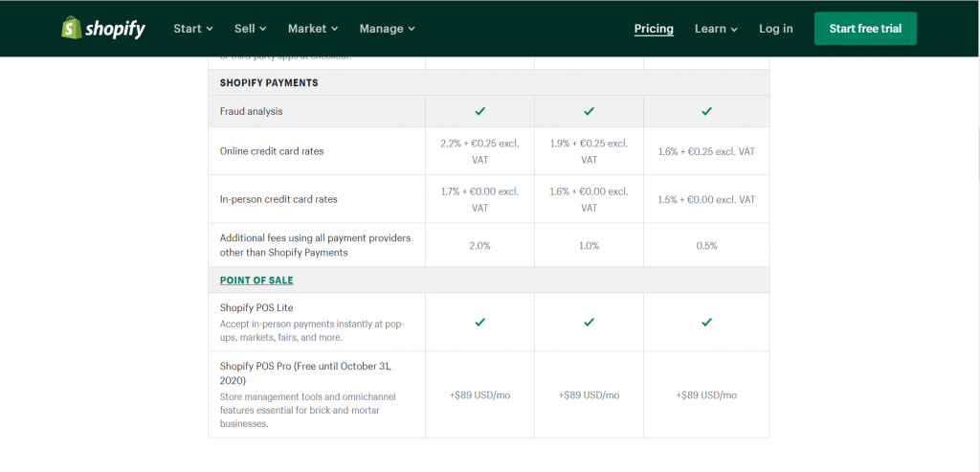Click the POS Pro store management description
980x472 pixels.
307,410
